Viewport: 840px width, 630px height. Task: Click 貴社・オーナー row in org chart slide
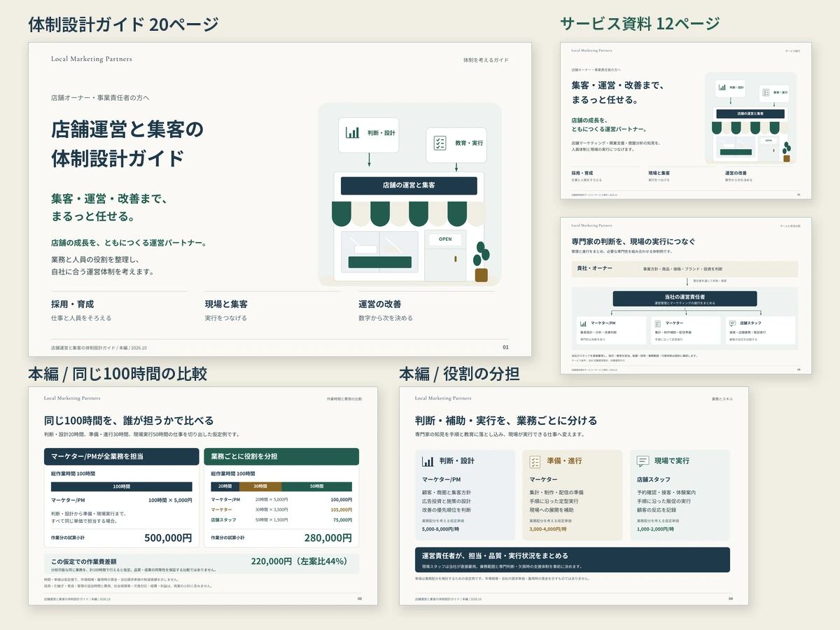[685, 269]
